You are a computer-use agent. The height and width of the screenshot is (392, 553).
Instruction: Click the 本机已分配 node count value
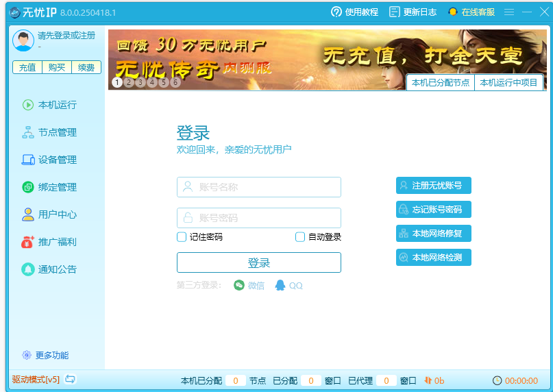(x=236, y=381)
